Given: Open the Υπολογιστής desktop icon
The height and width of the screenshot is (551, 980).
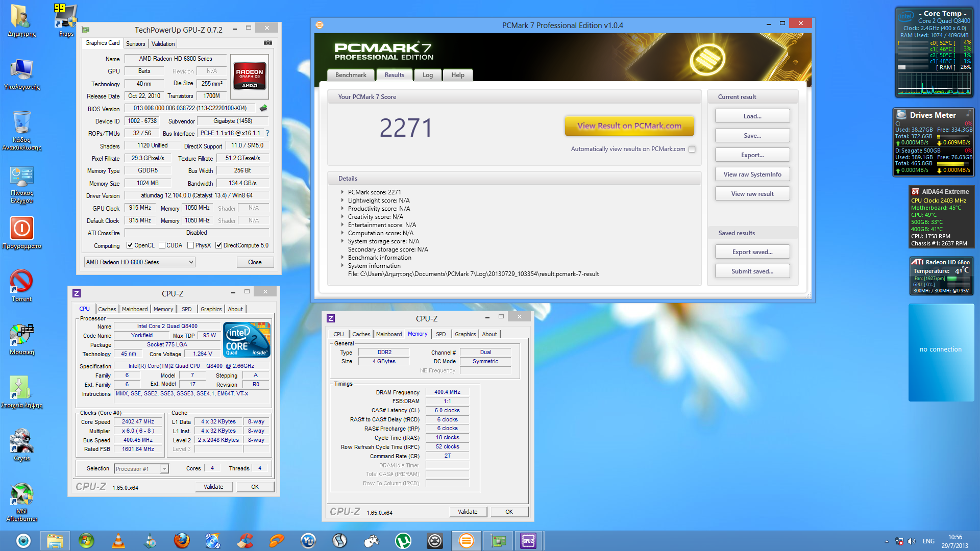Looking at the screenshot, I should 21,74.
